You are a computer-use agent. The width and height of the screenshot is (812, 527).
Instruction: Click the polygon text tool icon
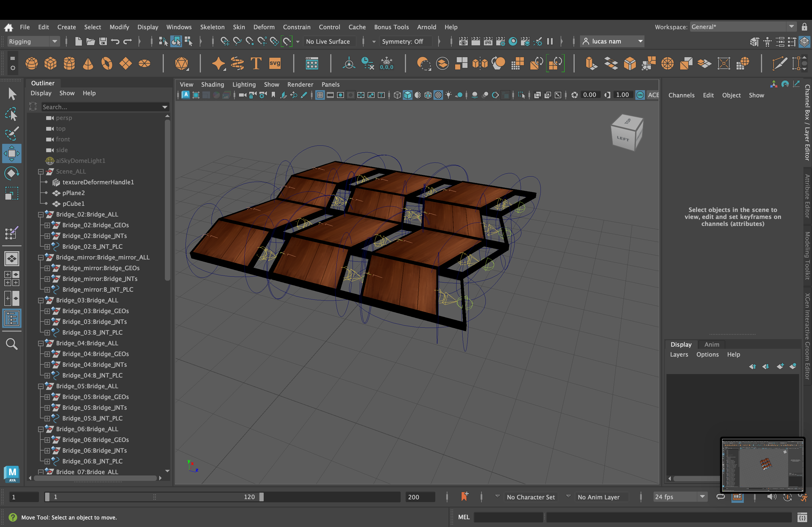point(256,64)
